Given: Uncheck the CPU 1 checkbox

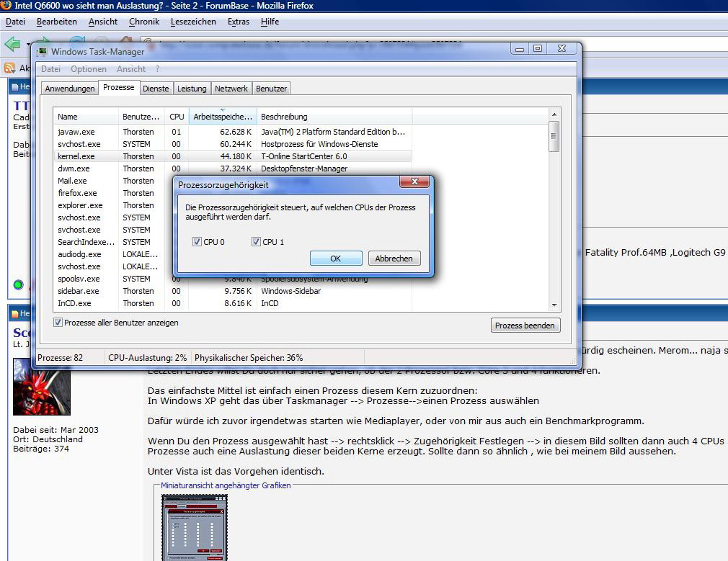Looking at the screenshot, I should (x=256, y=242).
